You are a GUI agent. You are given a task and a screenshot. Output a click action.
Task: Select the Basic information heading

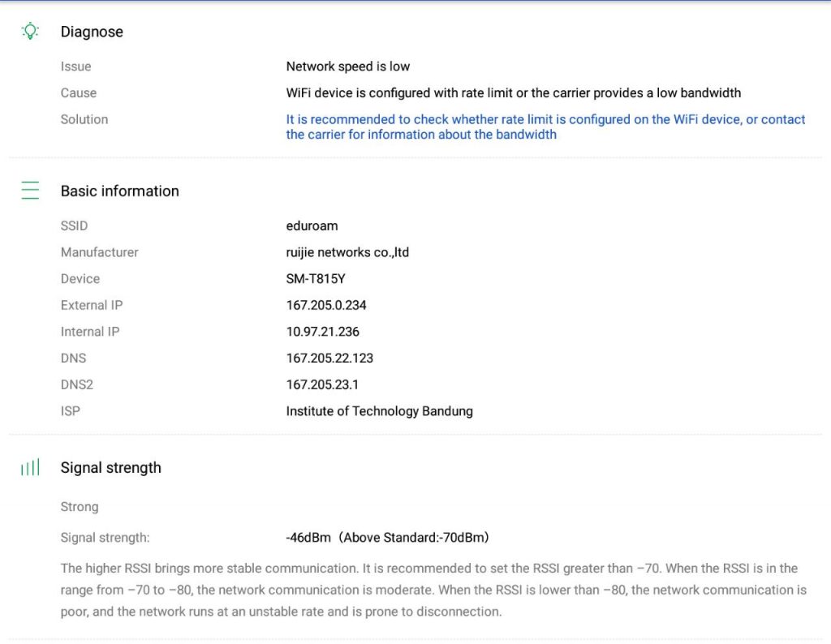pyautogui.click(x=119, y=191)
